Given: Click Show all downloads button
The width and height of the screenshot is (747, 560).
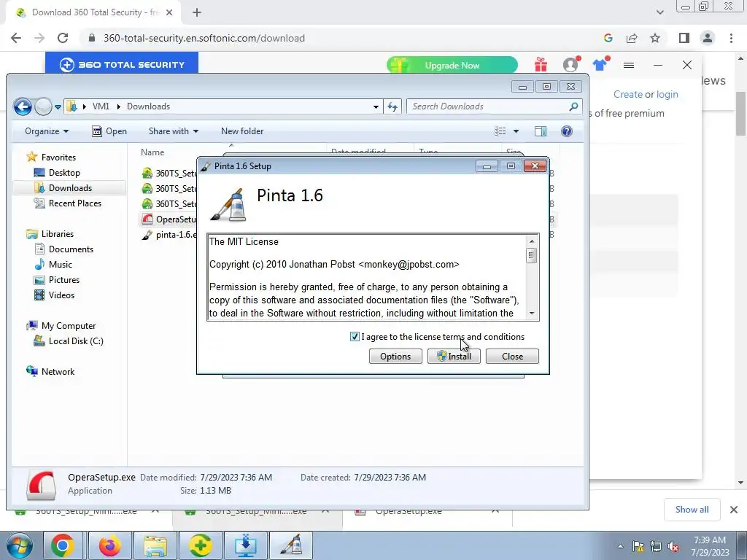Looking at the screenshot, I should click(x=692, y=510).
